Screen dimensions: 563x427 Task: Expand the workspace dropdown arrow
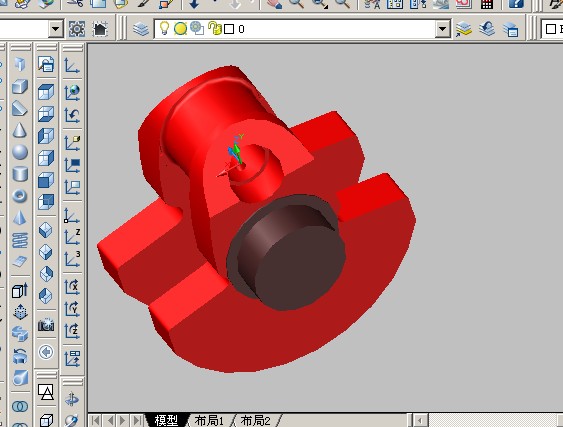[x=56, y=29]
